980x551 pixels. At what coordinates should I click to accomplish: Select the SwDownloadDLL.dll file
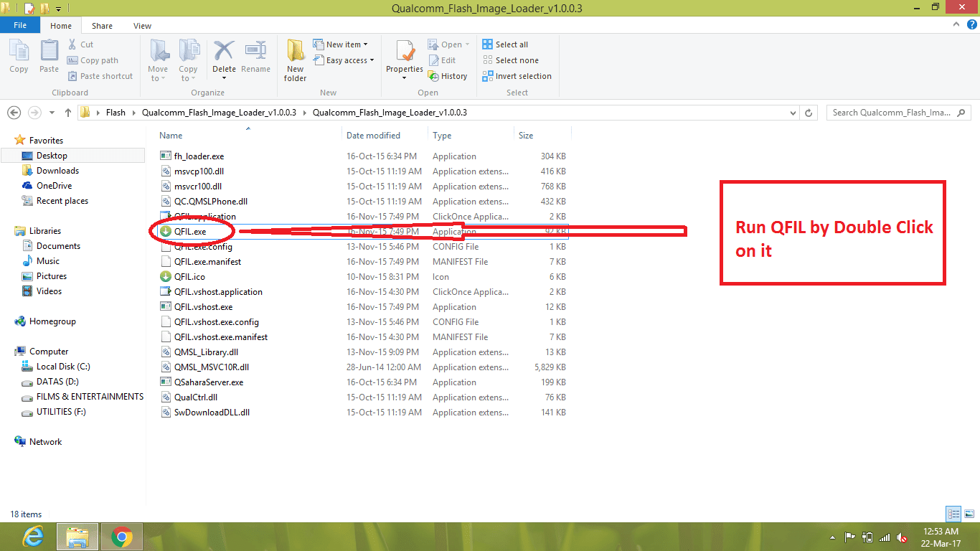pyautogui.click(x=212, y=413)
